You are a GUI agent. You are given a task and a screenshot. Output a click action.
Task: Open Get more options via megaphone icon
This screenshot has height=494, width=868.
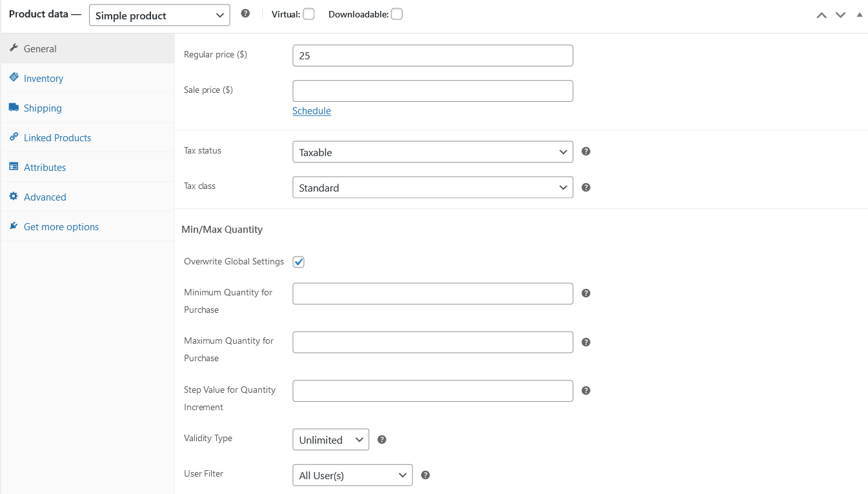(x=13, y=226)
